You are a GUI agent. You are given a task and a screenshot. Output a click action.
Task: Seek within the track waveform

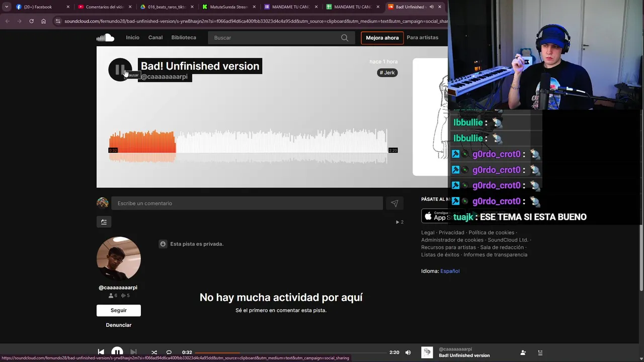tap(248, 146)
